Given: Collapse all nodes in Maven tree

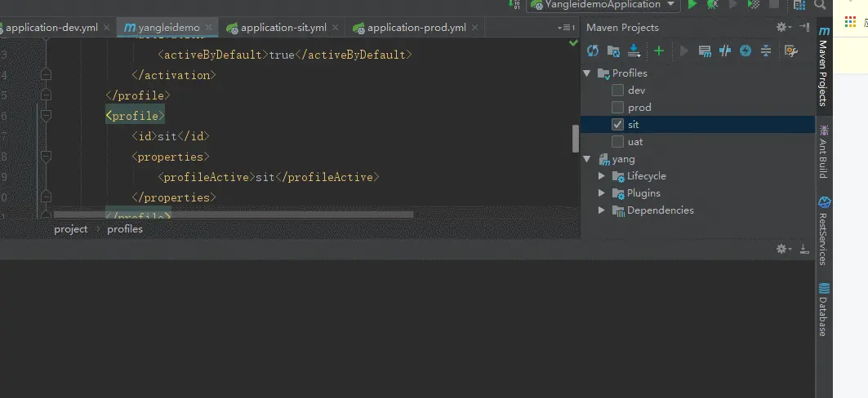Looking at the screenshot, I should click(766, 51).
